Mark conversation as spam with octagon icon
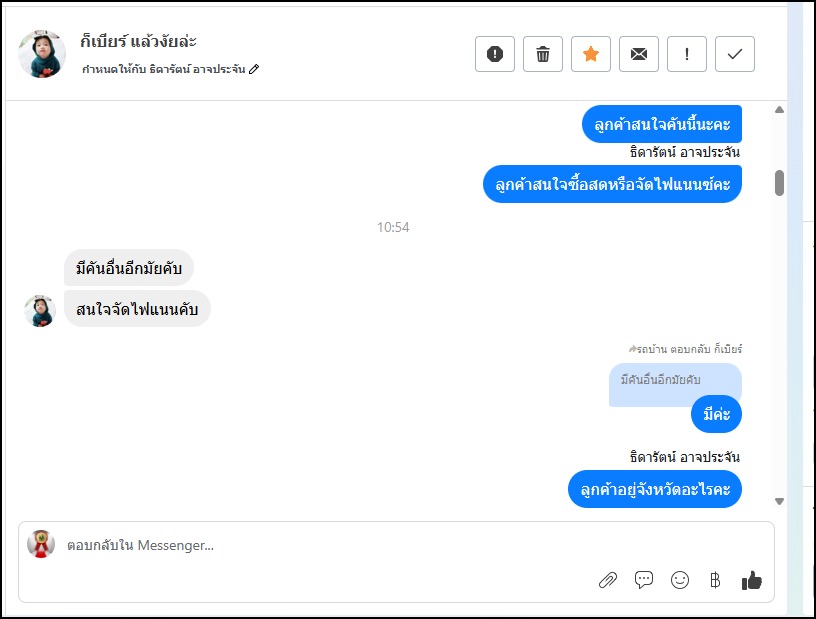 [x=495, y=54]
